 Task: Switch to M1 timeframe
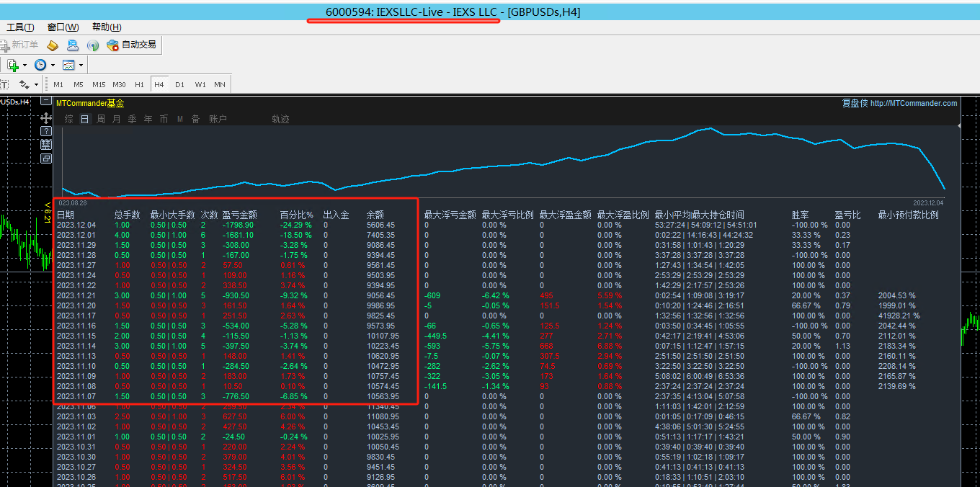58,84
